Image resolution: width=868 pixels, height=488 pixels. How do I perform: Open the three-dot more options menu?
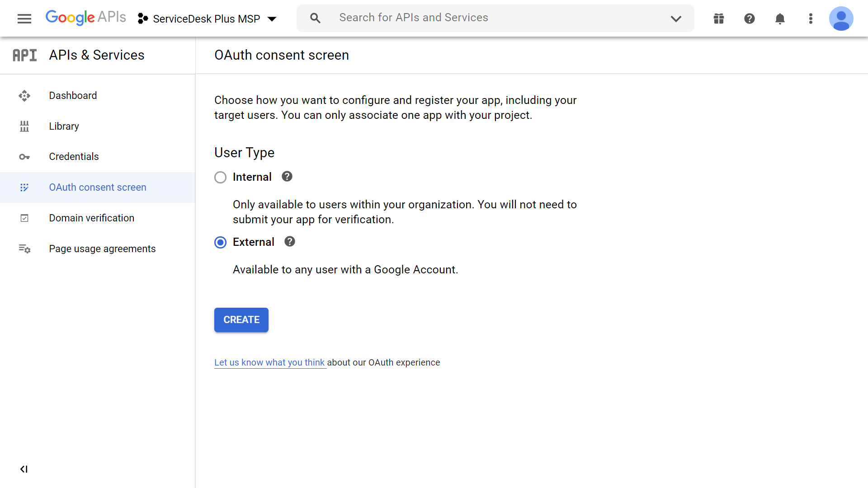811,19
